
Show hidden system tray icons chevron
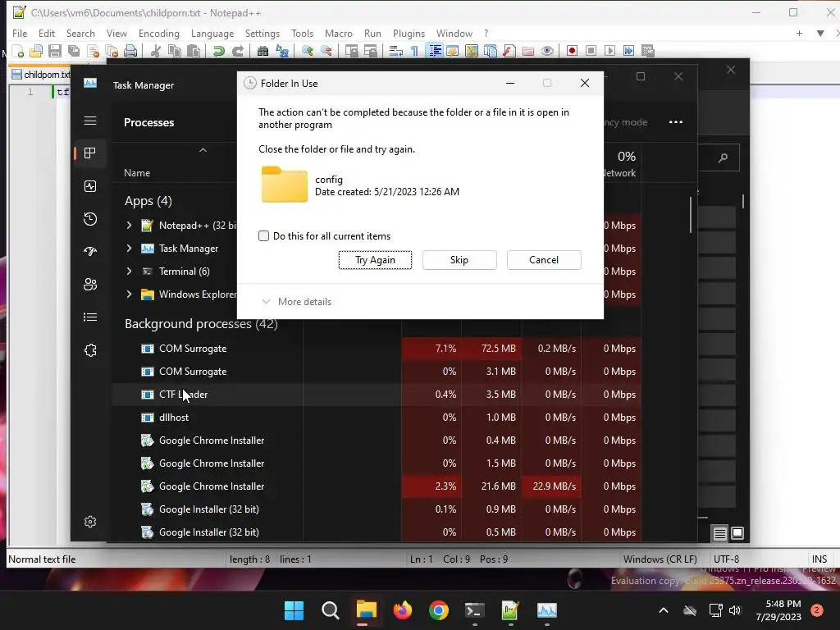pyautogui.click(x=663, y=610)
